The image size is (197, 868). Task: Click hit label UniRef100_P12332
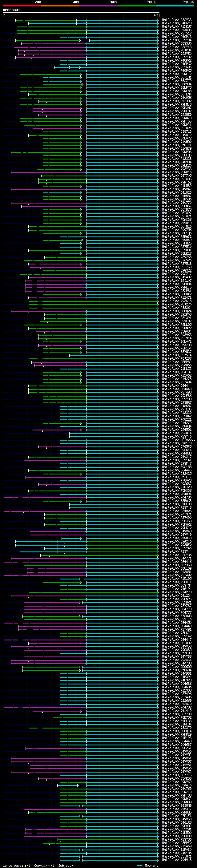pos(177,101)
